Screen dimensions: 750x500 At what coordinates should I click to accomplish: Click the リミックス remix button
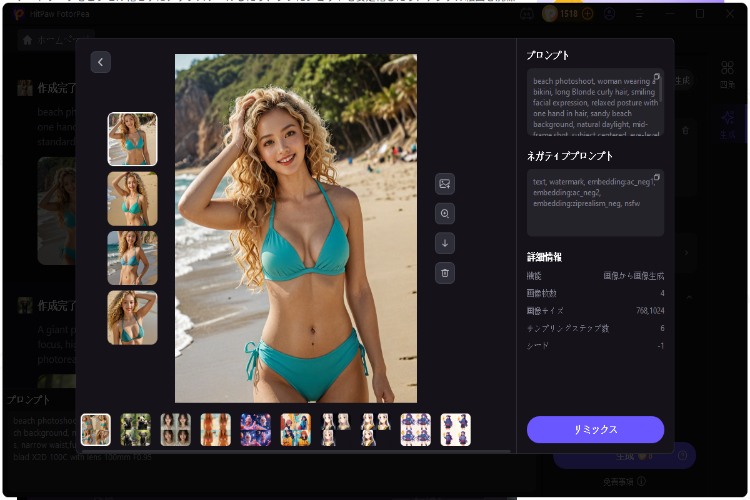pos(596,429)
